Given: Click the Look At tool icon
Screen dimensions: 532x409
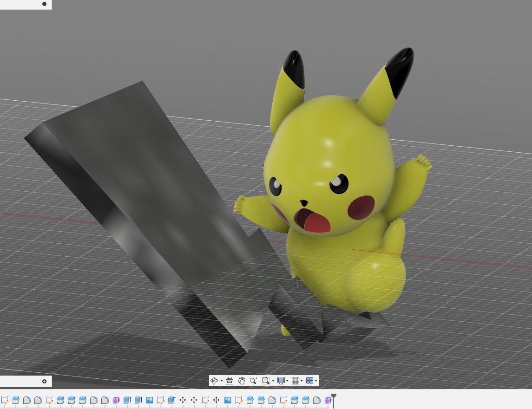Looking at the screenshot, I should point(230,381).
